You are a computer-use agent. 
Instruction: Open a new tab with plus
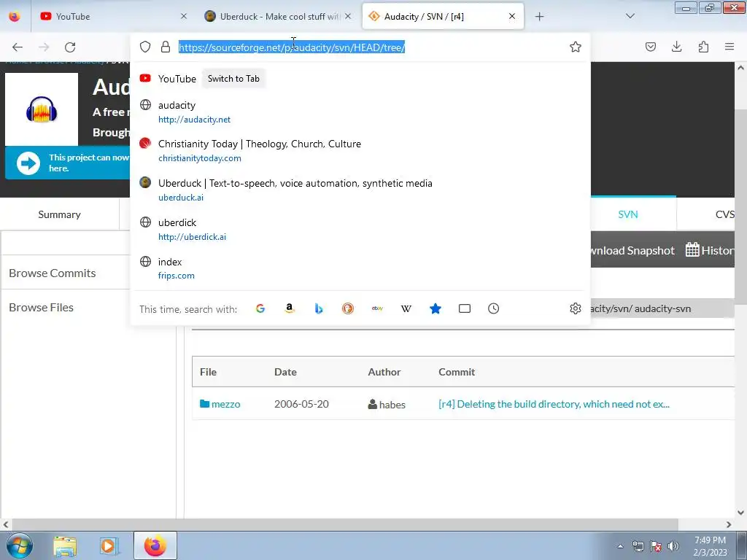(539, 17)
